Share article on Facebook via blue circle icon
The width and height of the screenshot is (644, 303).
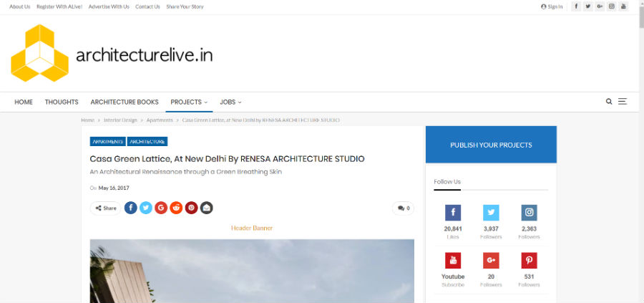click(131, 208)
